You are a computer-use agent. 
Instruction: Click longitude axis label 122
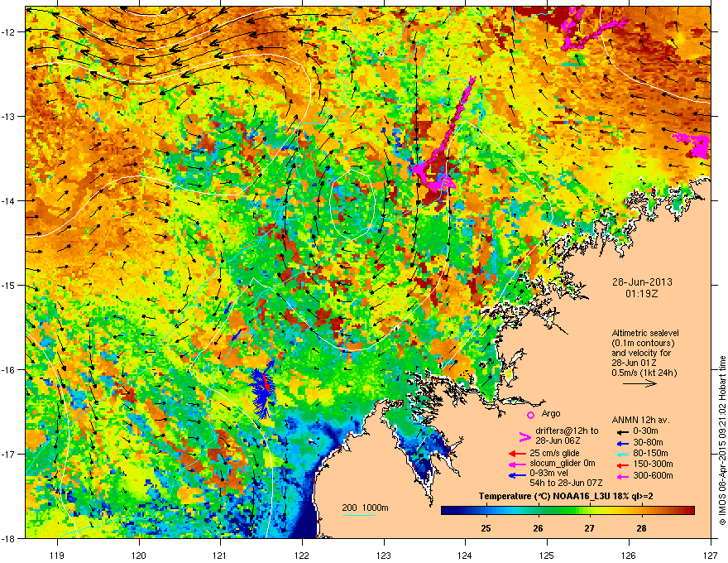tap(302, 555)
